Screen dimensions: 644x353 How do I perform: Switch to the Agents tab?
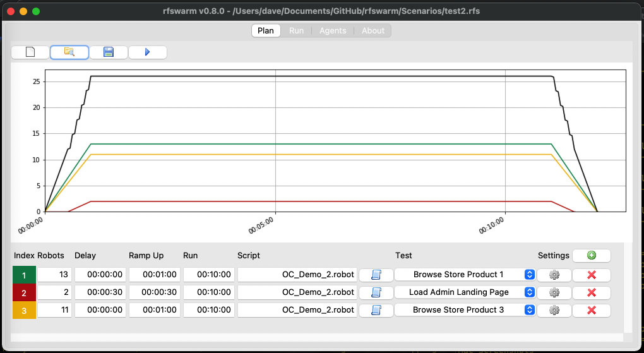tap(333, 31)
